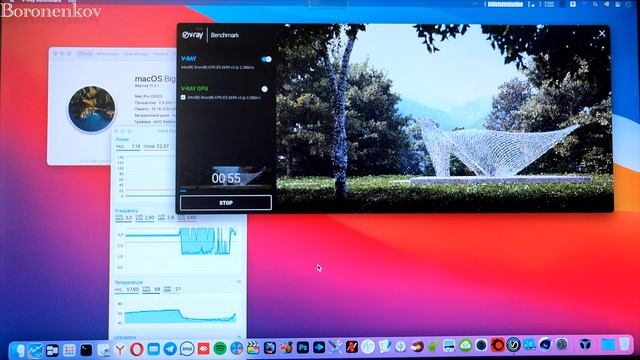640x360 pixels.
Task: Click the Temperature section heading
Action: [x=129, y=282]
